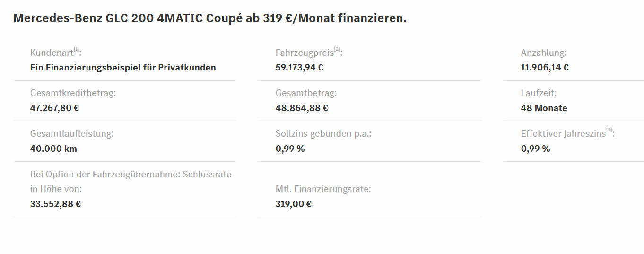Click the Bei Option der Fahrzeugübernahme label
The image size is (644, 254).
(x=131, y=182)
